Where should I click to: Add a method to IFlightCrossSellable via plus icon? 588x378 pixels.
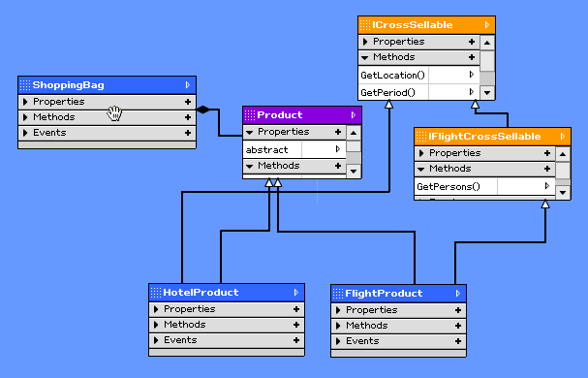(x=547, y=169)
